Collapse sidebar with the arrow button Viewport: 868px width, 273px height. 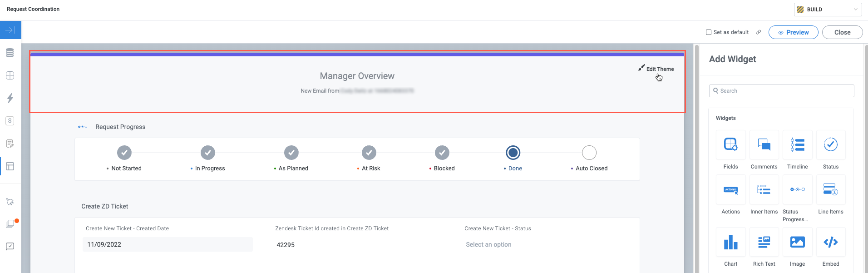click(10, 30)
